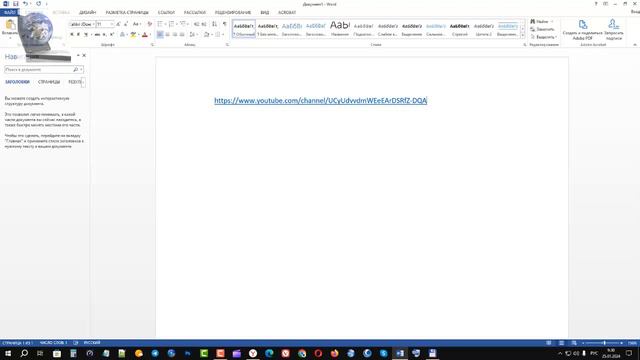Viewport: 640px width, 360px height.
Task: Open the Paragraph dialog launcher arrow
Action: 227,45
